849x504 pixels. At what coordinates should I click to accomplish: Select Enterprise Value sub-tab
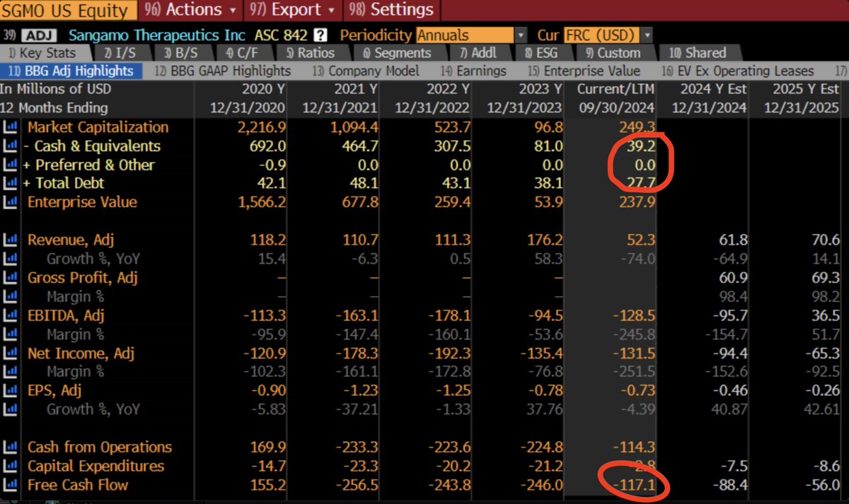583,71
